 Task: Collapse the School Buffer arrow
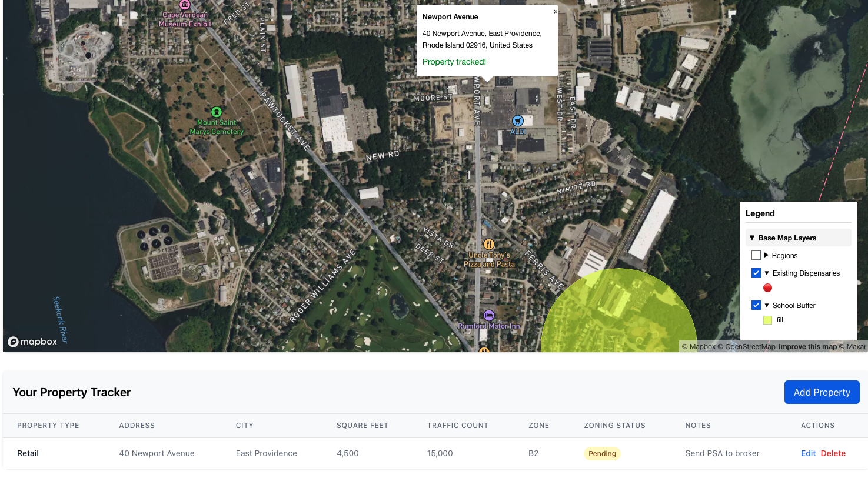pos(767,305)
